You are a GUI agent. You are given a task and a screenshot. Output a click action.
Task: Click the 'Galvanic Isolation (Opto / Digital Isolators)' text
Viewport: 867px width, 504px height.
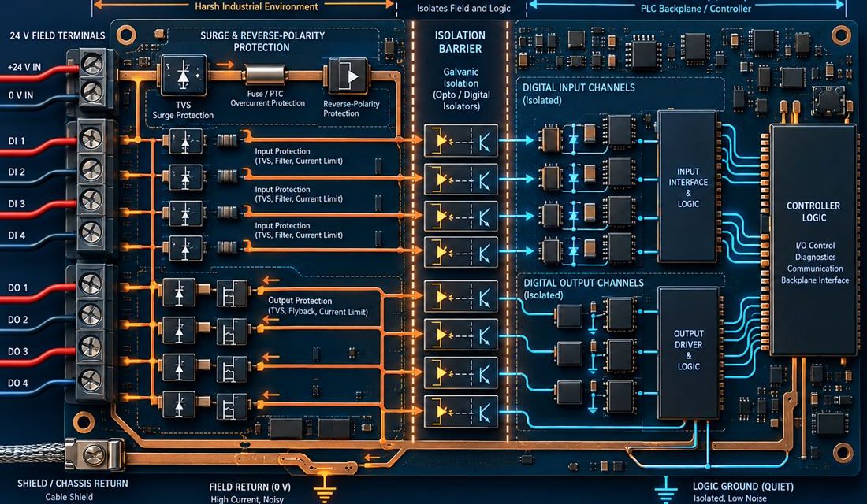460,89
